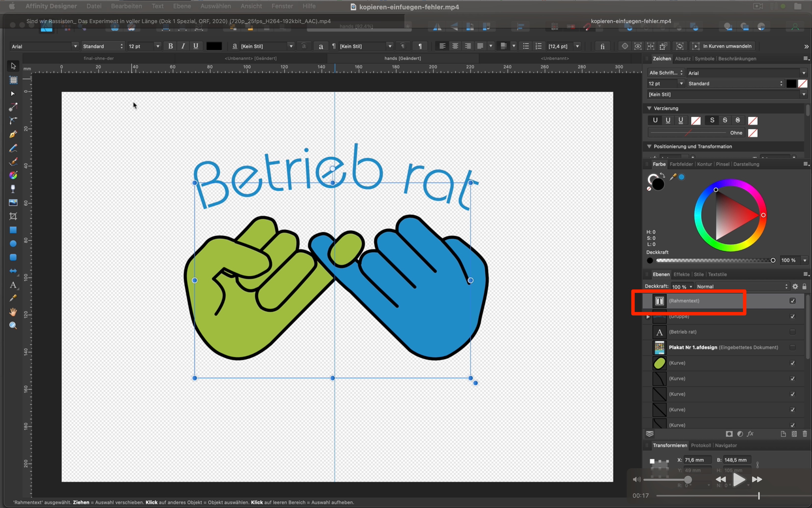Open blend mode Normal dropdown
Viewport: 812px width, 508px height.
click(x=742, y=287)
